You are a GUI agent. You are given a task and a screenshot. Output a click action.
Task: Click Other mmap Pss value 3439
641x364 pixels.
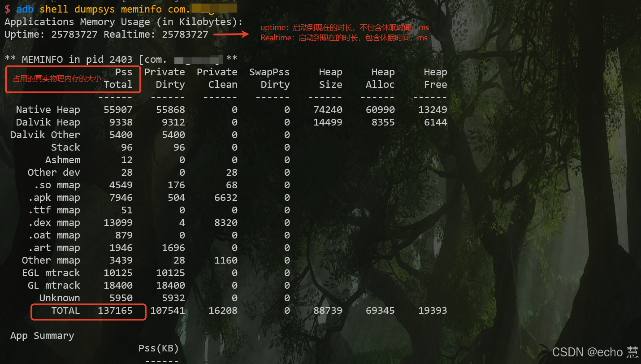[x=121, y=260]
